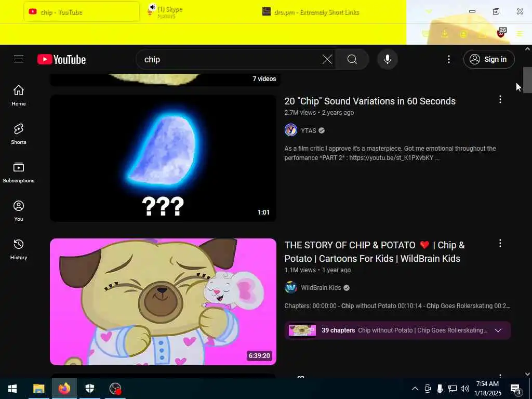
Task: Open the clock showing 7:54 AM
Action: pos(487,389)
